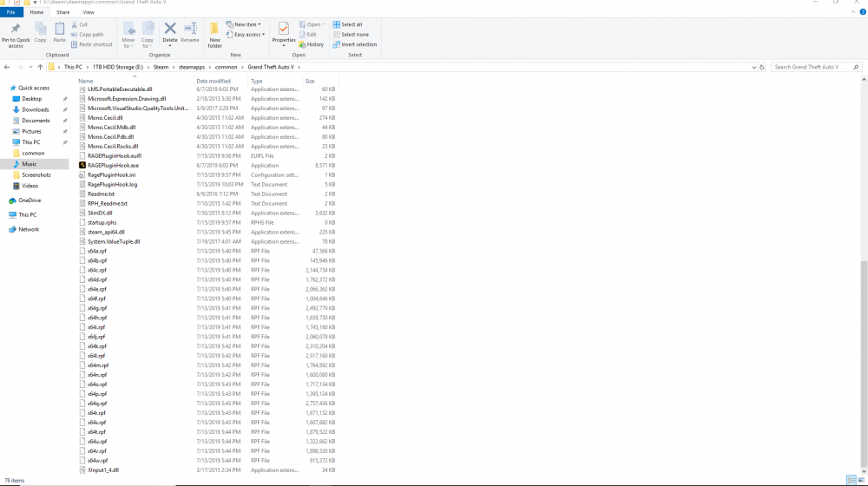Open the recent locations dropdown arrow
The image size is (868, 486).
coord(30,67)
